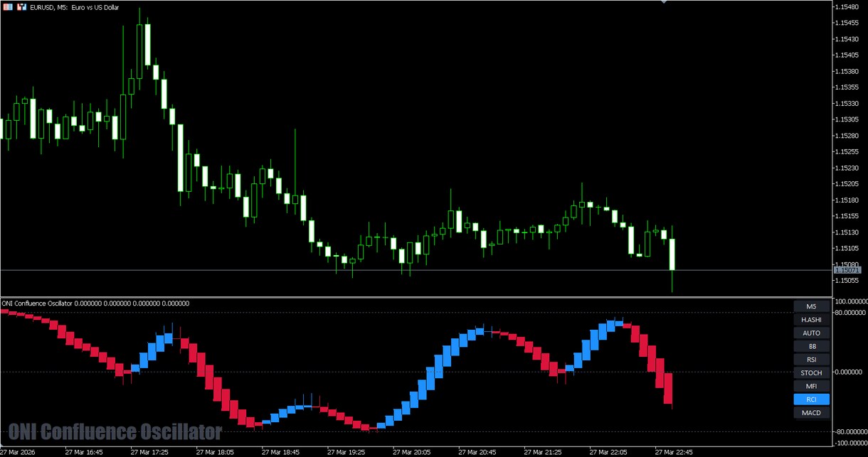868x457 pixels.
Task: Click the 27 Mar 20:45 time label
Action: tap(477, 451)
